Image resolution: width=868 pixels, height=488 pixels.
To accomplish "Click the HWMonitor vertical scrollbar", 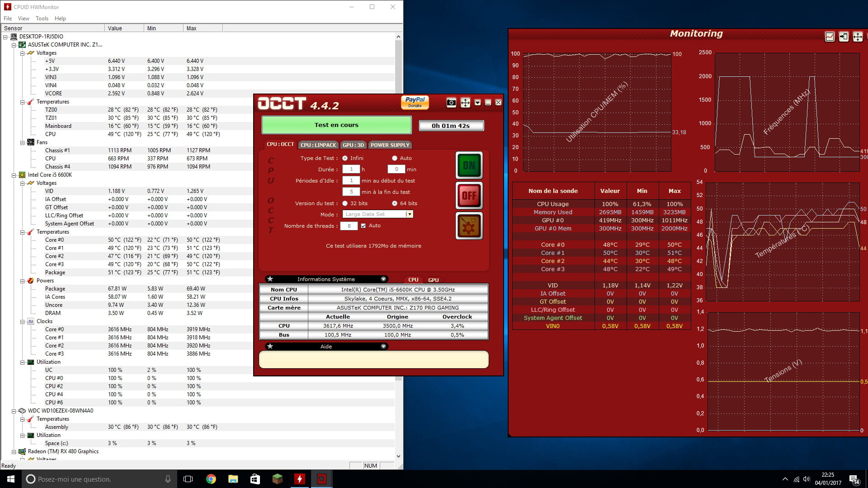I will click(x=398, y=246).
